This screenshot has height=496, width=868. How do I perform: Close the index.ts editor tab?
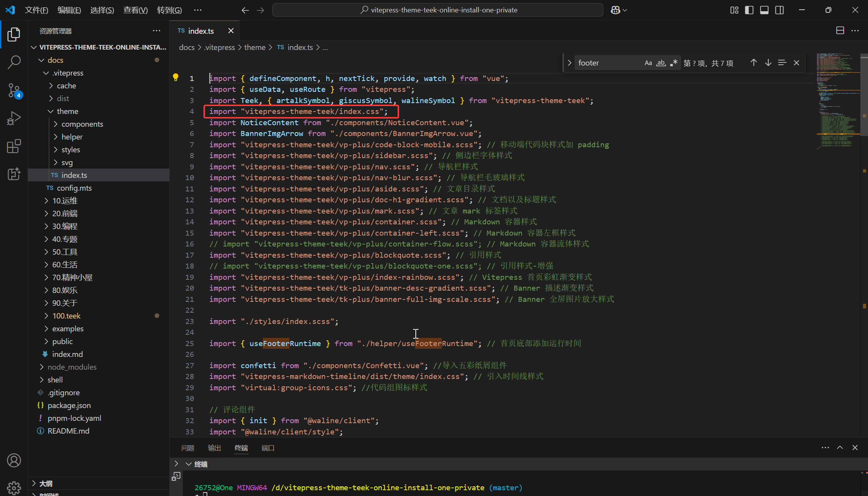[231, 31]
